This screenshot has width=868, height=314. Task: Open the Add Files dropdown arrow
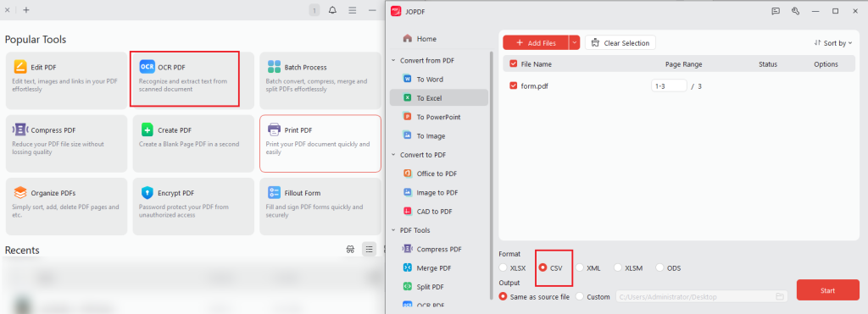point(575,42)
